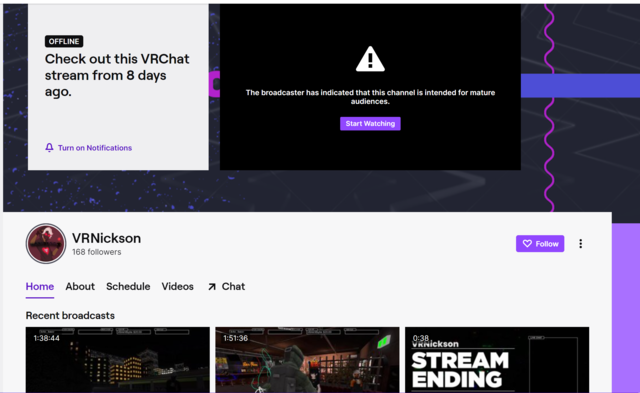Open the Schedule tab
Viewport: 640px width, 393px height.
[x=128, y=286]
